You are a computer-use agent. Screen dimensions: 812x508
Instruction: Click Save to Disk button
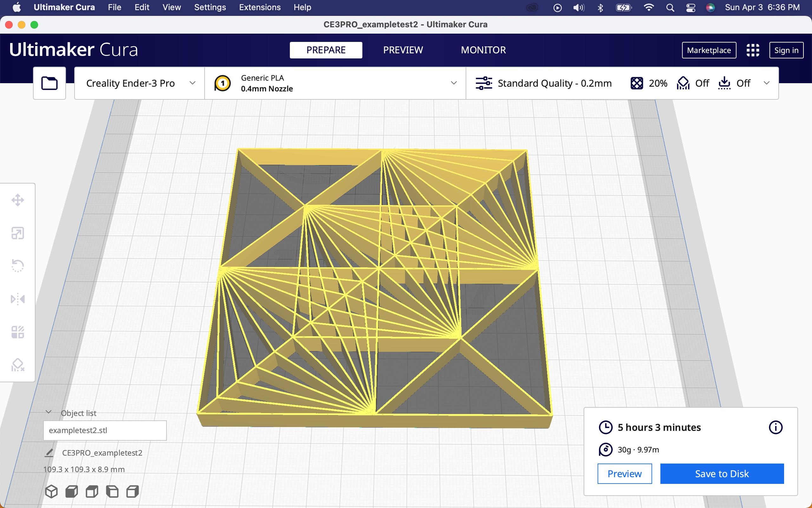point(722,474)
